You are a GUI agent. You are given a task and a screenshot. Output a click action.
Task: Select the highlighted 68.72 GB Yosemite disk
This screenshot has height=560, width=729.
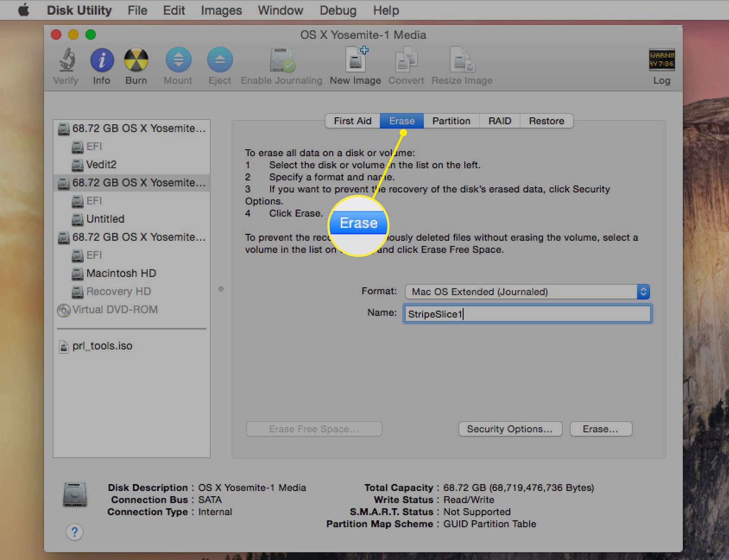click(132, 183)
